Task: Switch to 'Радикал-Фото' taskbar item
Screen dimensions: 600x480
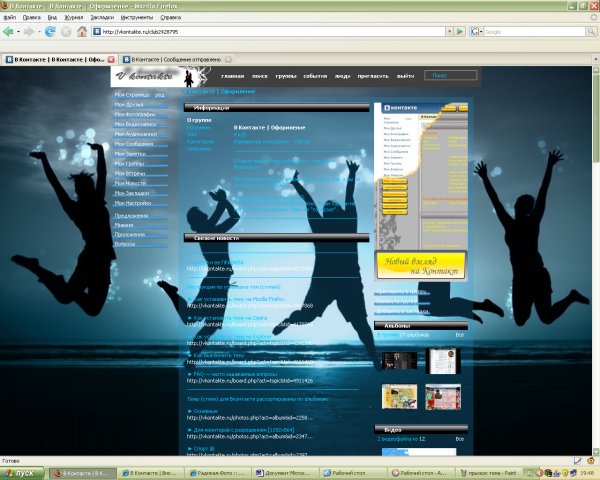Action: point(218,473)
